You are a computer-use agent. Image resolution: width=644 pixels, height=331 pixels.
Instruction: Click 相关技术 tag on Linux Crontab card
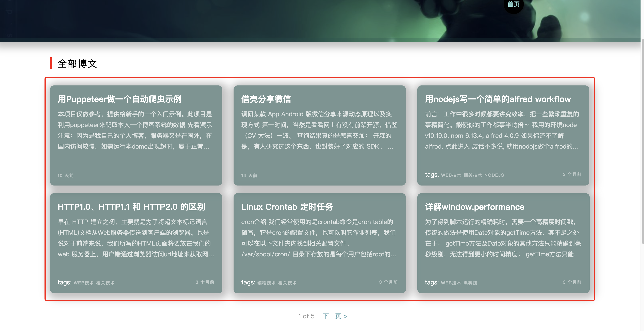click(287, 283)
